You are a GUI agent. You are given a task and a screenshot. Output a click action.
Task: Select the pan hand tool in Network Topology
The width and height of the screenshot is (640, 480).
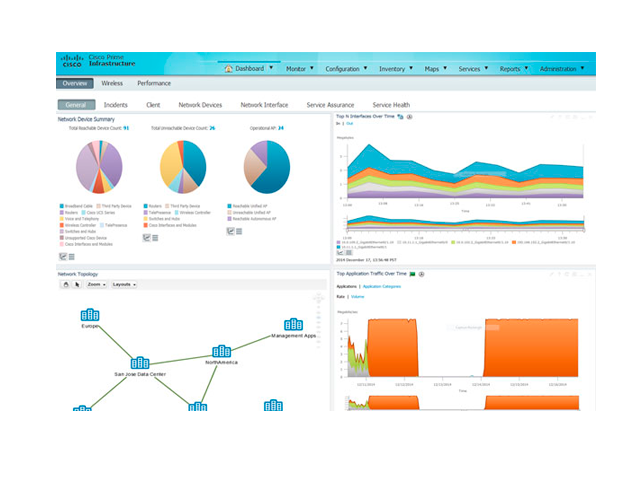point(66,284)
